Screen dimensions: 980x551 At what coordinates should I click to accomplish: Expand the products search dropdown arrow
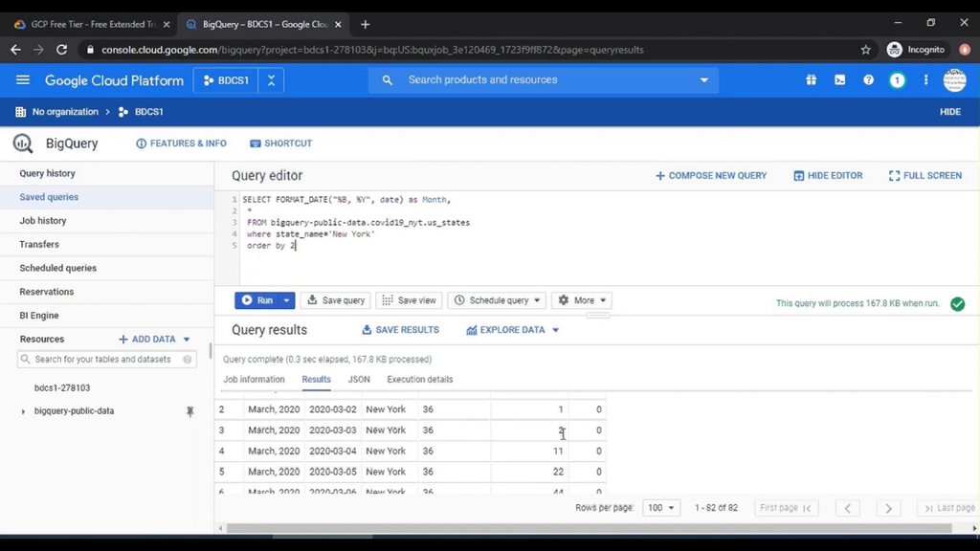coord(703,80)
